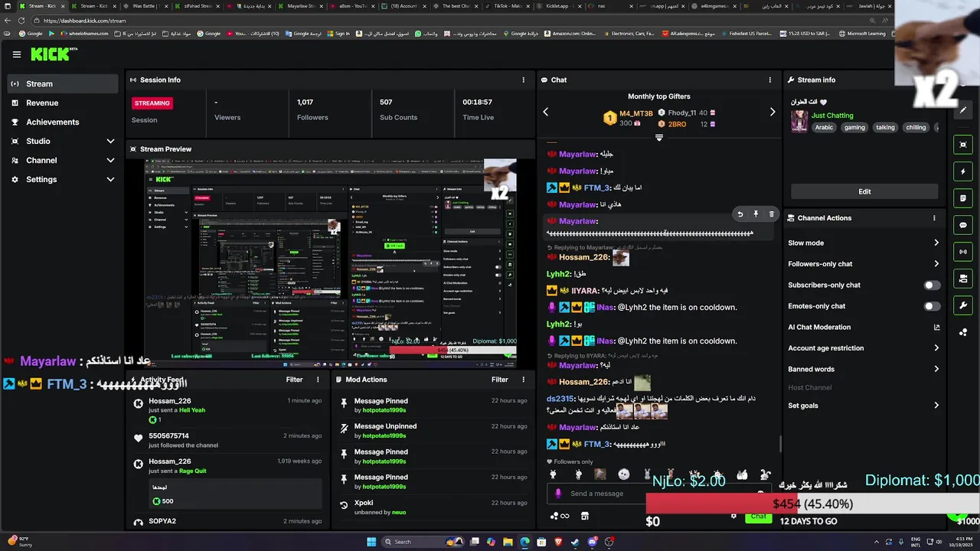Expand the Studio sidebar section
The height and width of the screenshot is (551, 980).
click(x=61, y=141)
